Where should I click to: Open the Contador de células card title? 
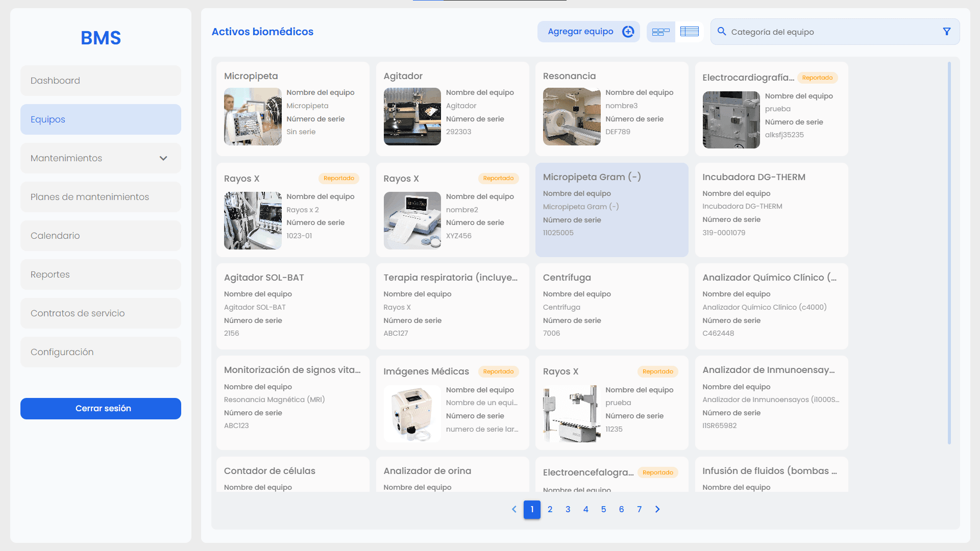pos(269,471)
